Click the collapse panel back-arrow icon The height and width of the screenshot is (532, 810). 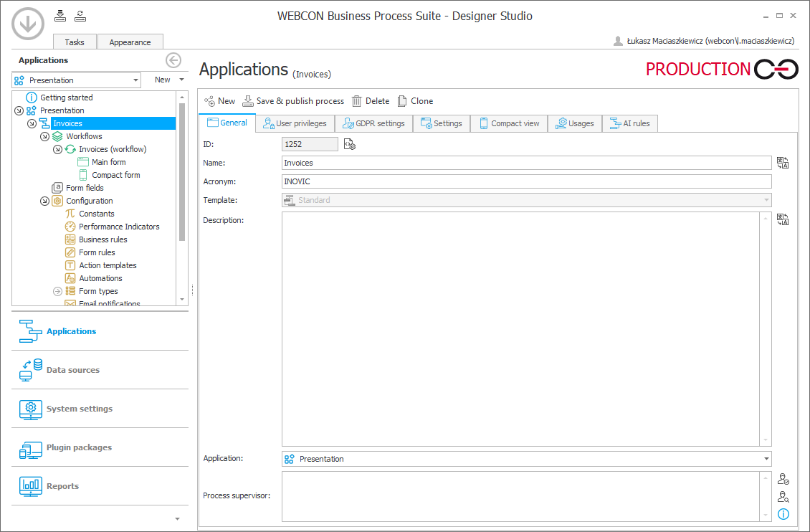pyautogui.click(x=173, y=60)
